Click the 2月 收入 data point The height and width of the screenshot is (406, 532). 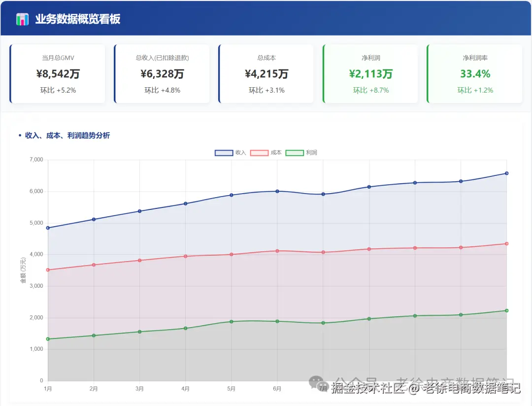(x=94, y=219)
